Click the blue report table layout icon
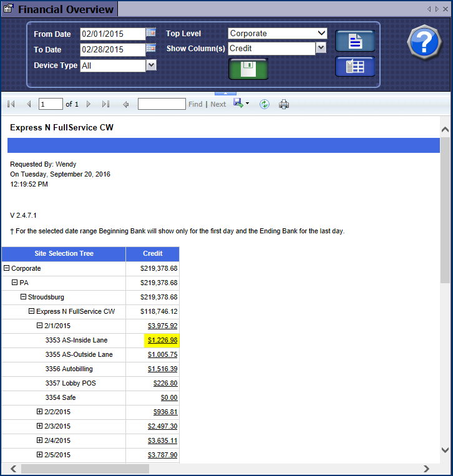The width and height of the screenshot is (453, 476). (354, 66)
